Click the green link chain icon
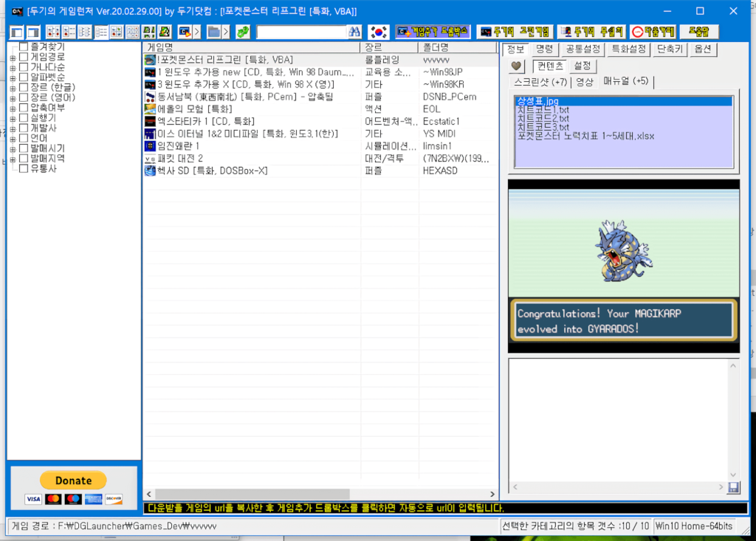The width and height of the screenshot is (756, 541). pos(243,32)
